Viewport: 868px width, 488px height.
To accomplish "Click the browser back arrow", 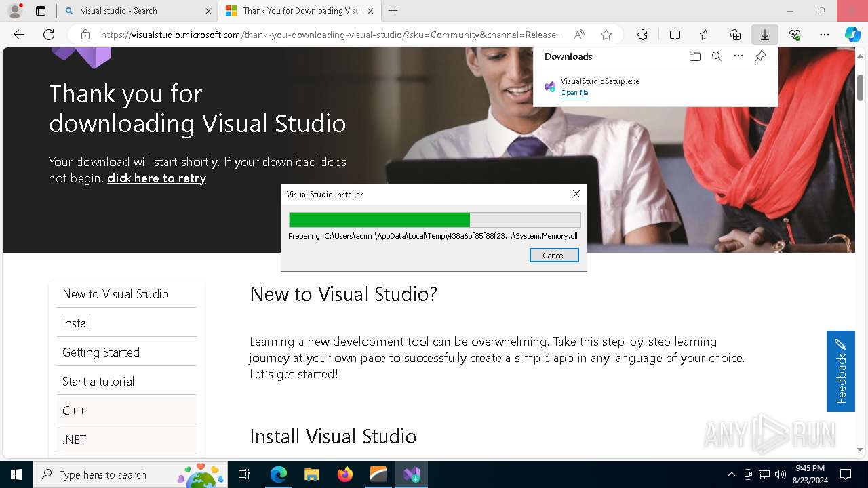I will (x=19, y=35).
